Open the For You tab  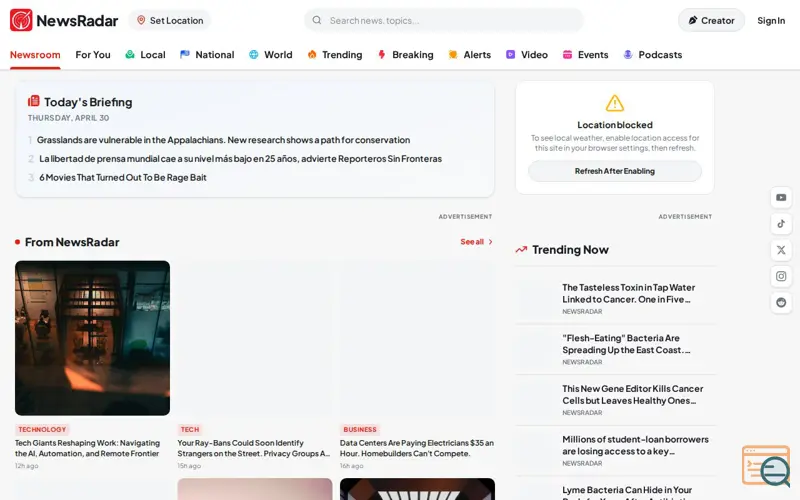(93, 55)
